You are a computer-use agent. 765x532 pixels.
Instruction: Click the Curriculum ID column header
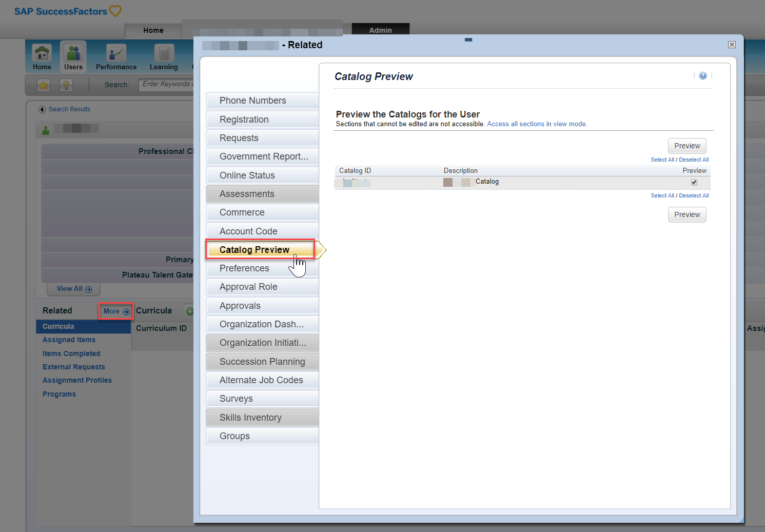161,328
